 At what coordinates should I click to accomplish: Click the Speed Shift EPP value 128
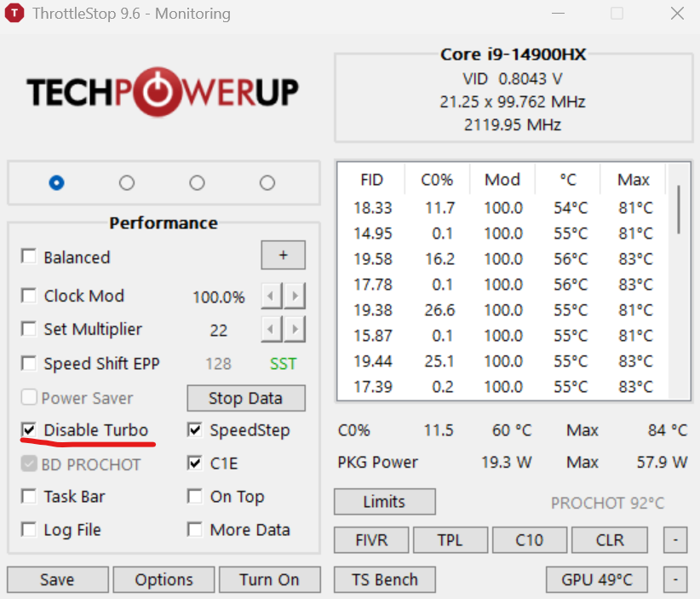pyautogui.click(x=218, y=364)
